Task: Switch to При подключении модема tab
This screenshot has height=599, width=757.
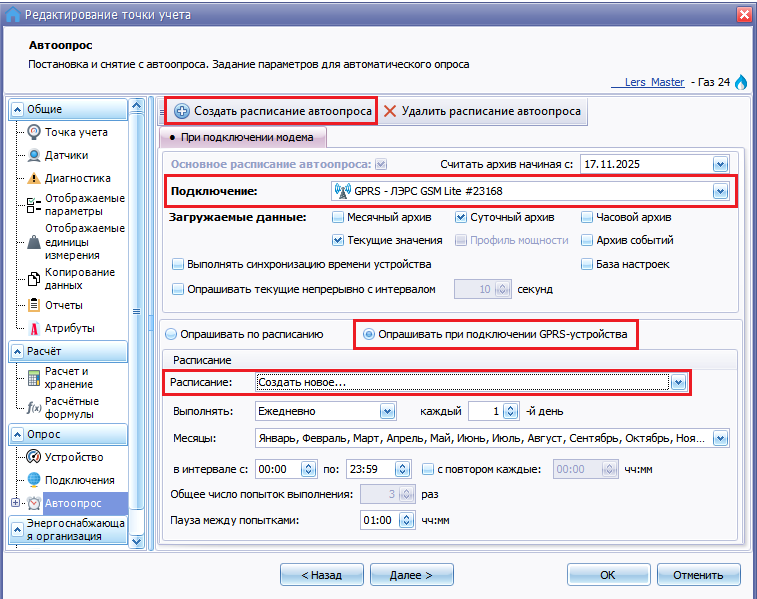Action: pos(239,137)
